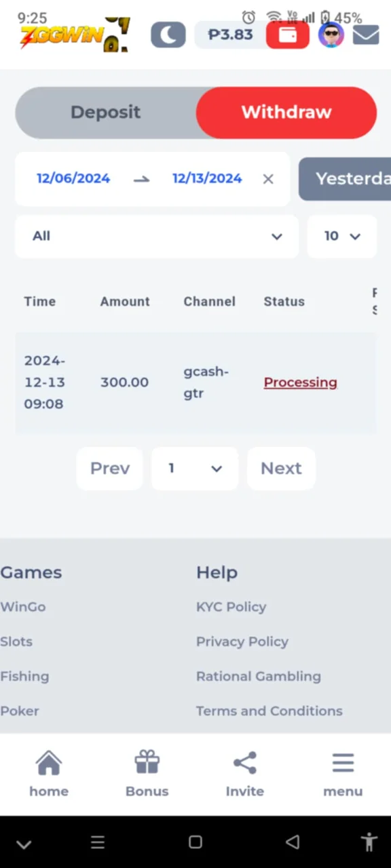Image resolution: width=391 pixels, height=868 pixels.
Task: Open the Bonus gift icon
Action: pos(147,774)
